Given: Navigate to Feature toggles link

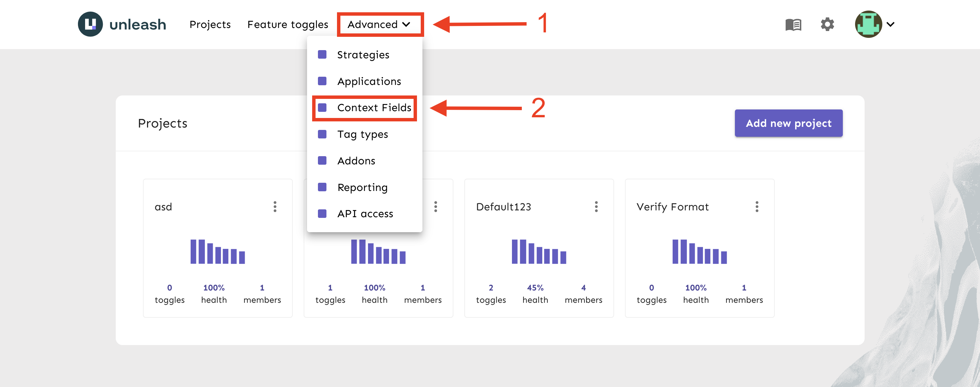Looking at the screenshot, I should coord(288,24).
